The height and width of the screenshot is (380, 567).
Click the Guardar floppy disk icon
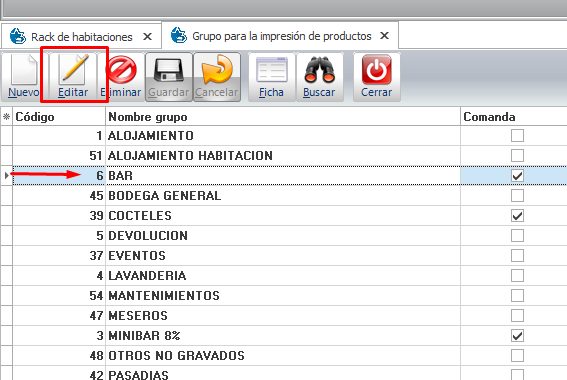coord(169,70)
